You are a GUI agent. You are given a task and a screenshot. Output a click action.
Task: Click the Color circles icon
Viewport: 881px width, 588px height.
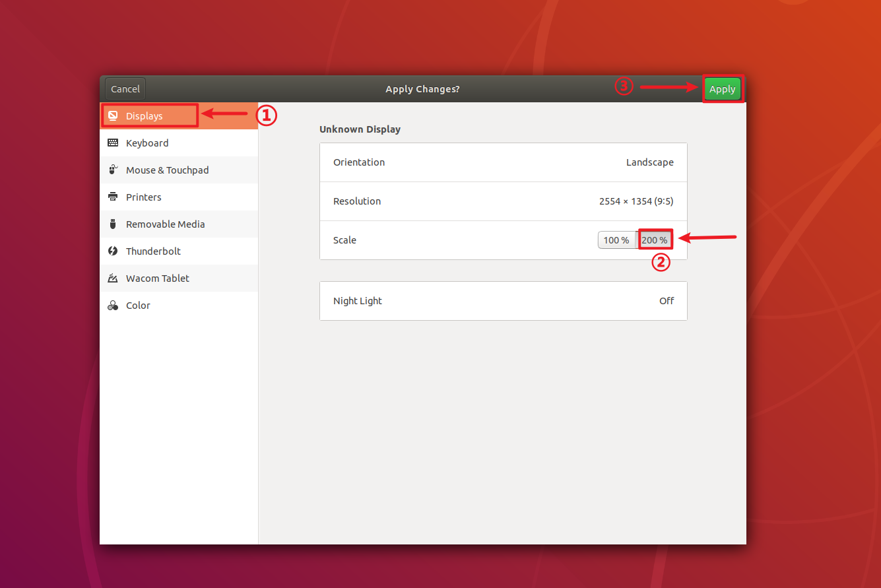coord(113,306)
